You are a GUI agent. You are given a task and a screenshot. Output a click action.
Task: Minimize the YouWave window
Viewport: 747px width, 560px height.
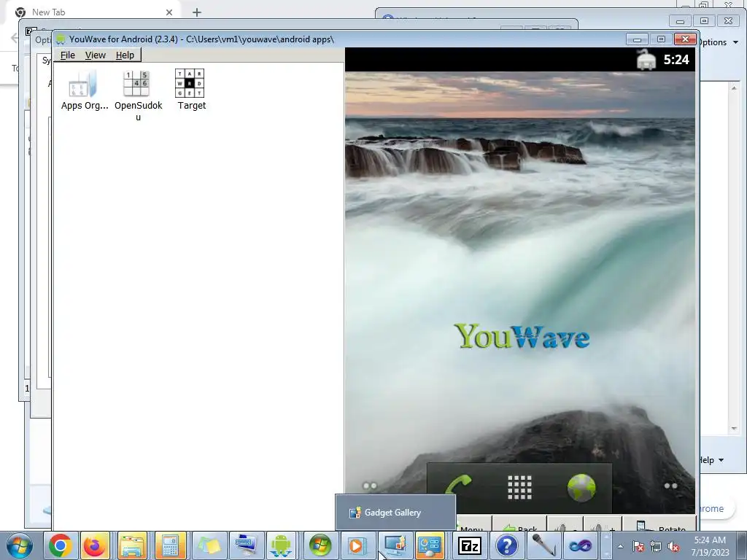pyautogui.click(x=637, y=39)
